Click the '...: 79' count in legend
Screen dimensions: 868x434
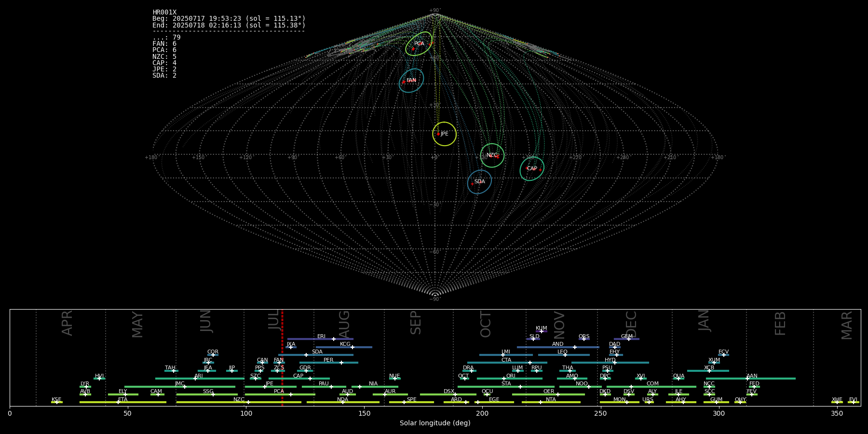tap(166, 38)
